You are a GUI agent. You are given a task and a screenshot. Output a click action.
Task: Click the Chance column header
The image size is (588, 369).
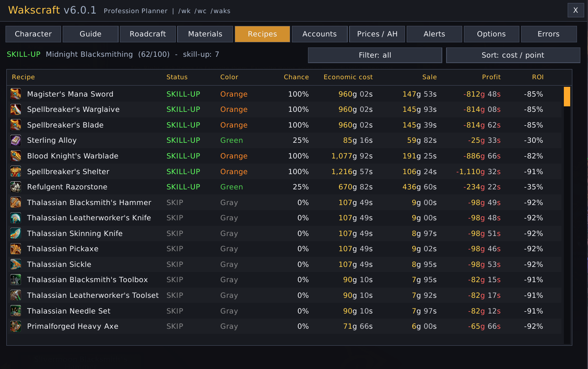pyautogui.click(x=296, y=77)
